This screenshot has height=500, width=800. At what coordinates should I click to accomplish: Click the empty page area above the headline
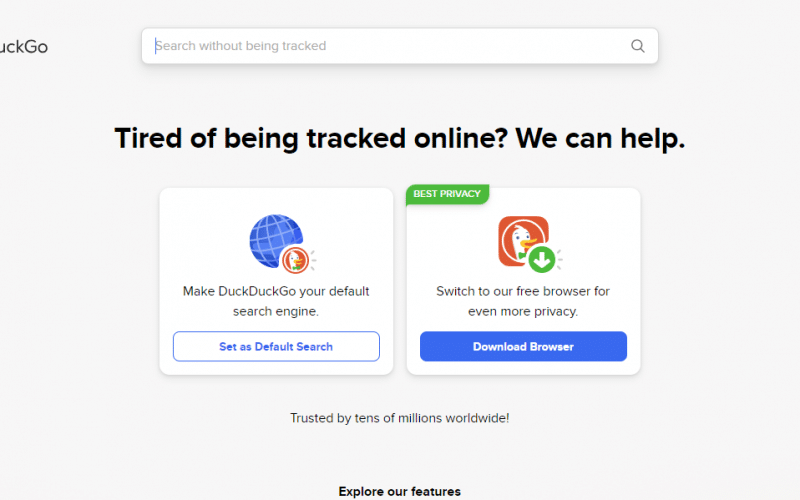coord(400,95)
